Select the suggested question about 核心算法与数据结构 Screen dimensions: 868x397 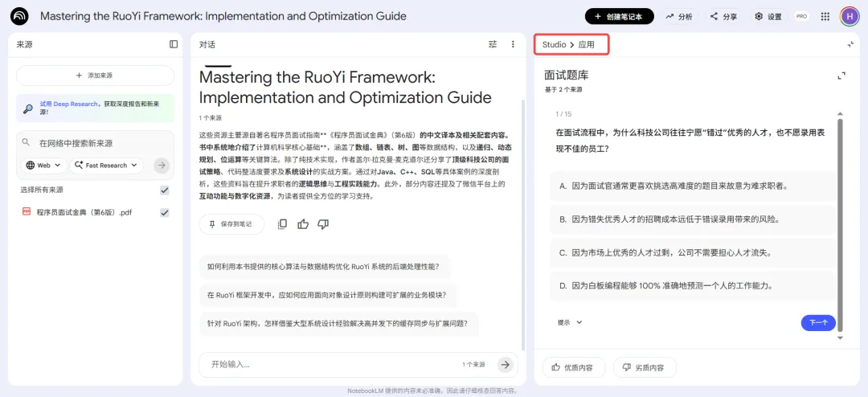coord(324,266)
